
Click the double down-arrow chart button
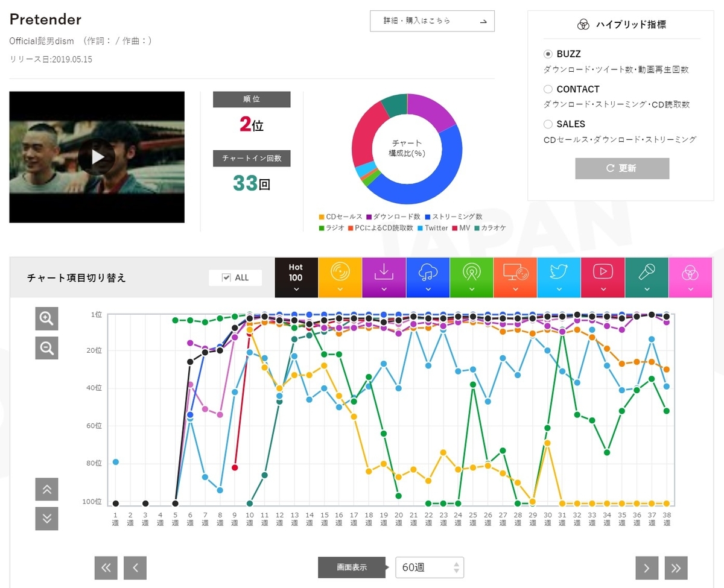point(46,519)
